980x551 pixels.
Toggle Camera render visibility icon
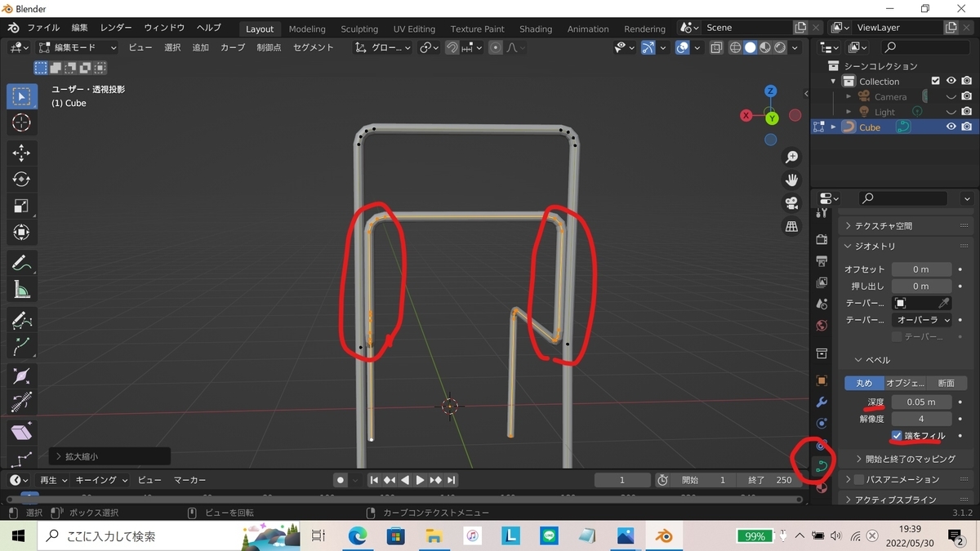966,96
